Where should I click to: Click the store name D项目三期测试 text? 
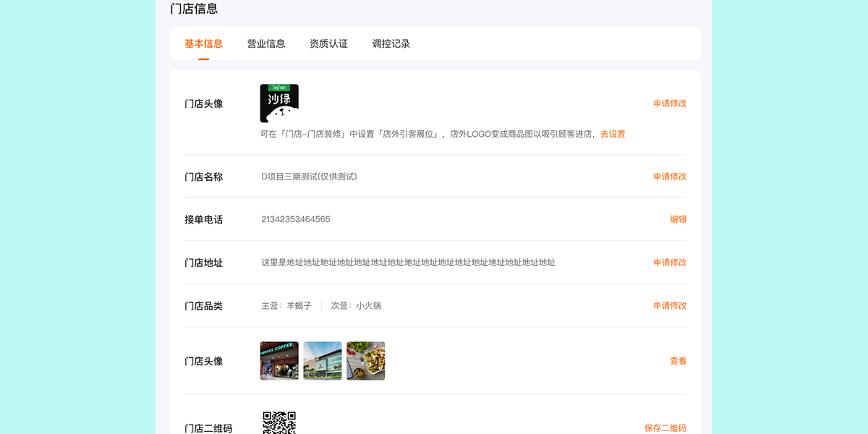pyautogui.click(x=309, y=176)
